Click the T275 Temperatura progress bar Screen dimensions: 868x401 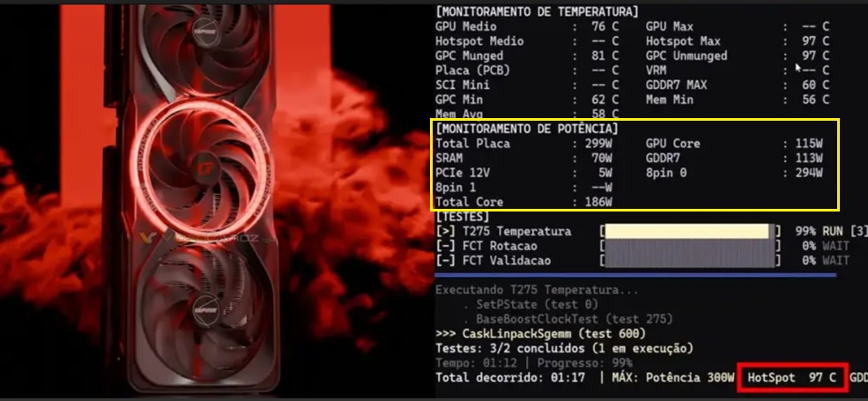(x=690, y=232)
